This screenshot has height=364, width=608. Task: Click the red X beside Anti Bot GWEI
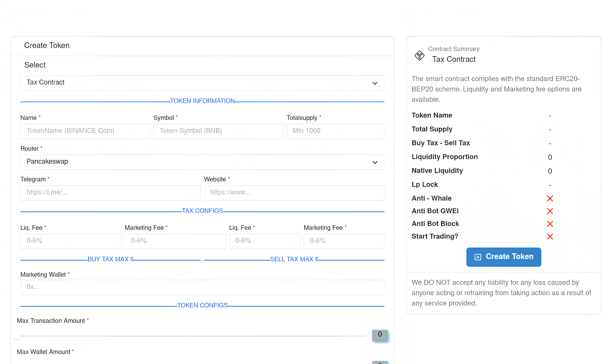550,211
